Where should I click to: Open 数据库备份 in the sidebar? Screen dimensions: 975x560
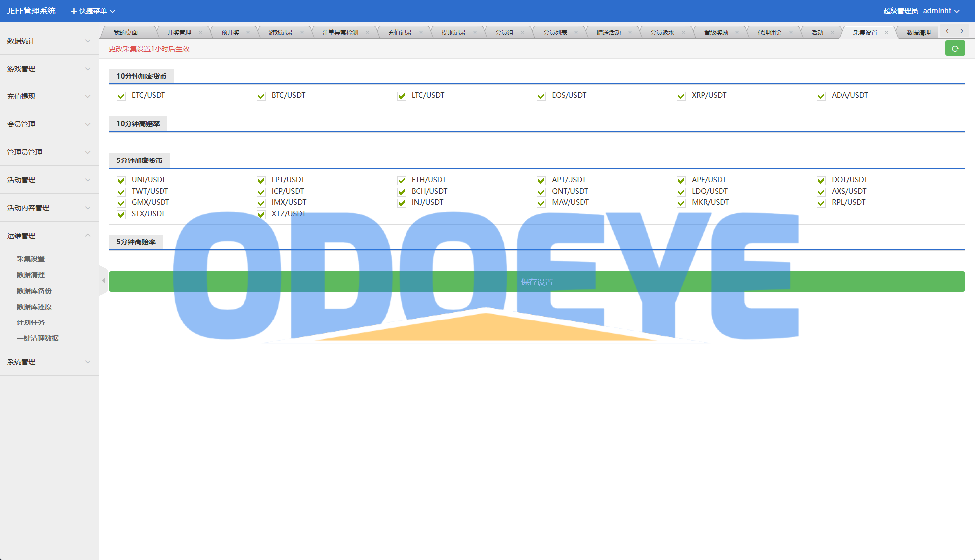click(x=34, y=291)
